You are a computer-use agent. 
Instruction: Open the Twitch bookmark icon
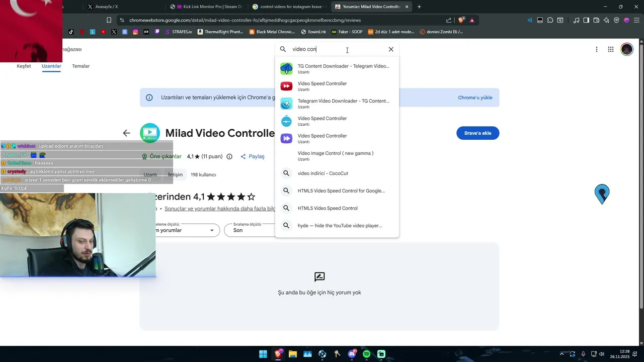coord(157,32)
